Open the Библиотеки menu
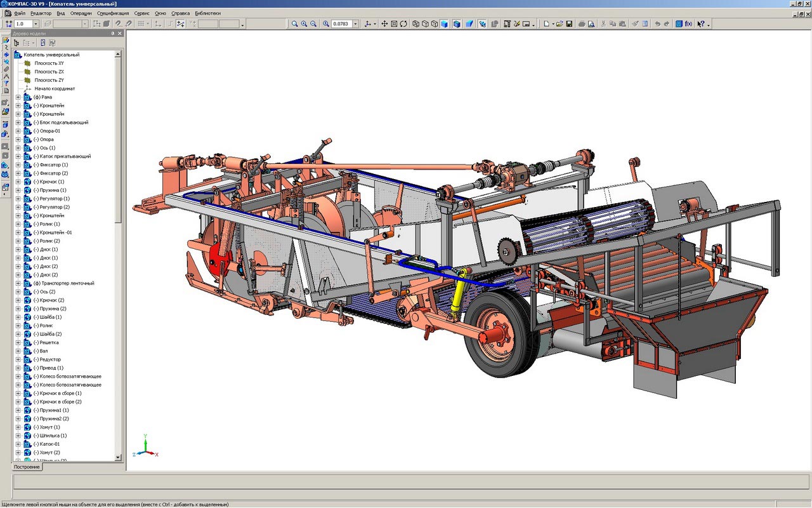This screenshot has height=508, width=812. click(208, 13)
